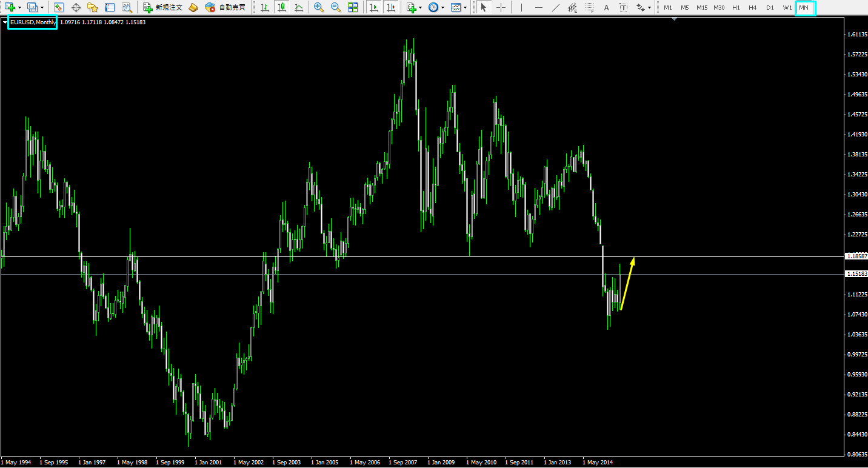868x468 pixels.
Task: Pick the Fibonacci retracement tool
Action: [x=589, y=7]
